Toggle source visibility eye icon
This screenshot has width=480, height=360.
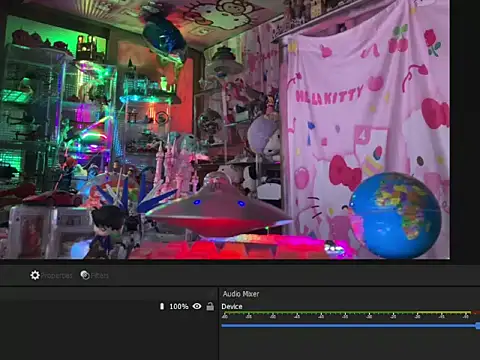coord(197,306)
